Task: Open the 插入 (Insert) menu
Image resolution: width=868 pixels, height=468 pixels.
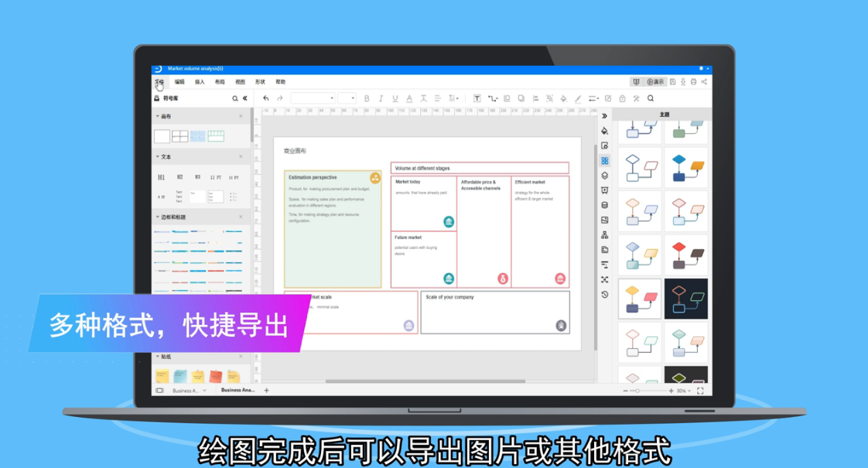Action: pos(200,82)
